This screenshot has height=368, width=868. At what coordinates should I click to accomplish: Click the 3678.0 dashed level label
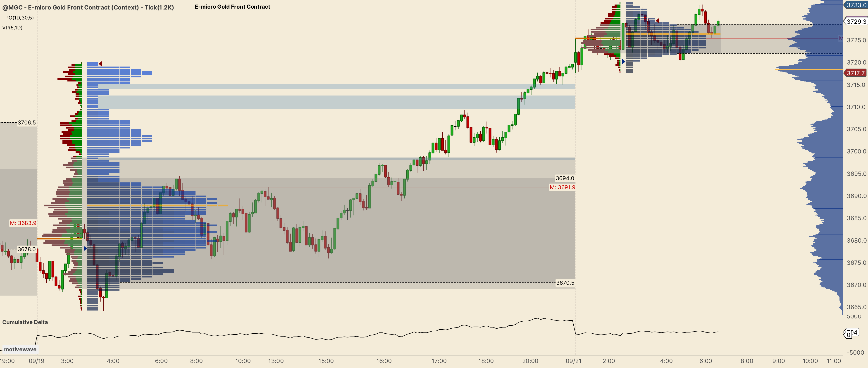click(x=27, y=249)
